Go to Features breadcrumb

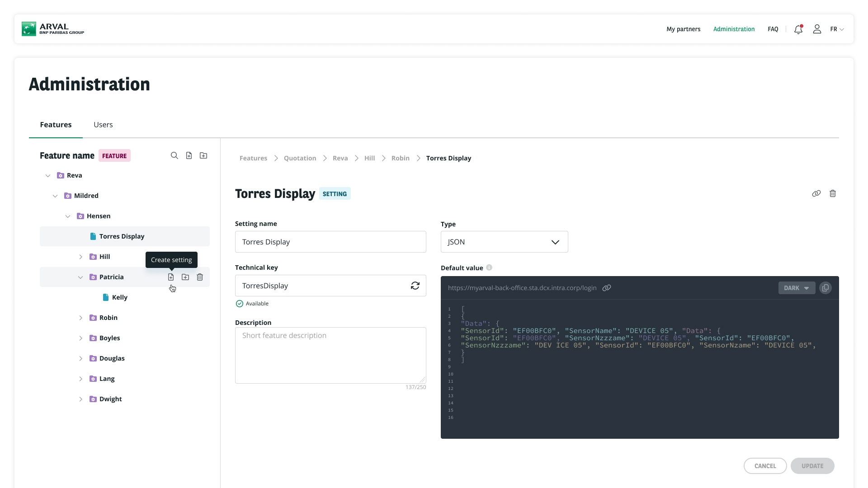click(253, 158)
